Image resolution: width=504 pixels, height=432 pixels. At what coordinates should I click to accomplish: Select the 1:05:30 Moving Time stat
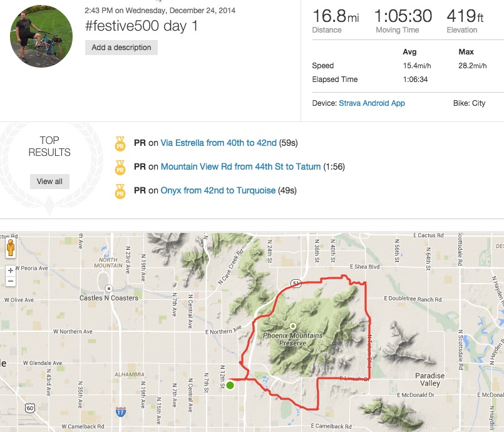(404, 16)
